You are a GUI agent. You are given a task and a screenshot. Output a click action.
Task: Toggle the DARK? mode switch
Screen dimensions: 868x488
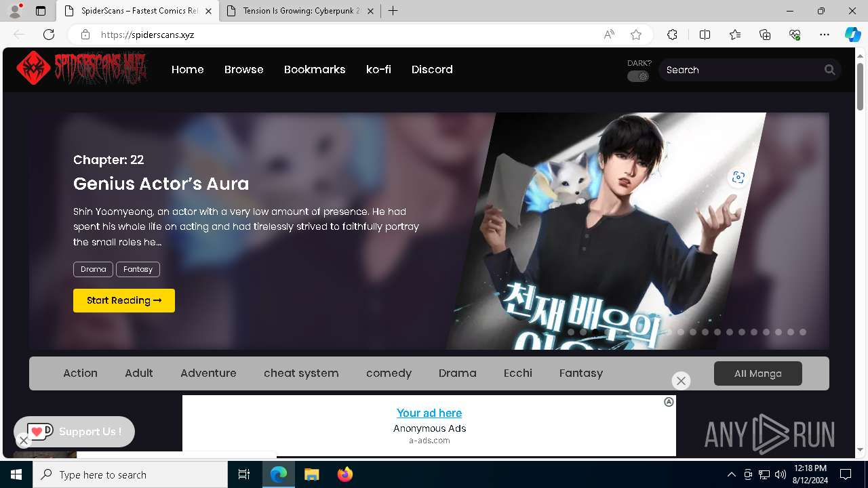[638, 76]
